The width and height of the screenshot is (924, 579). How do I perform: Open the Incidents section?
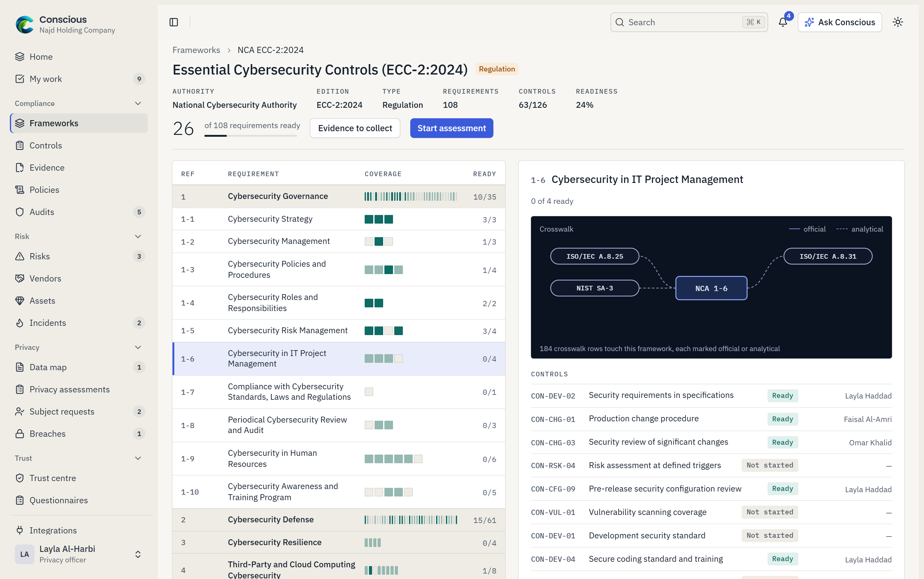click(79, 323)
